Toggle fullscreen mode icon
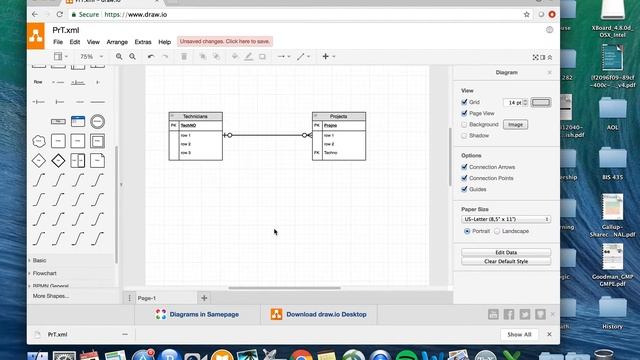Image resolution: width=640 pixels, height=360 pixels. pos(536,57)
